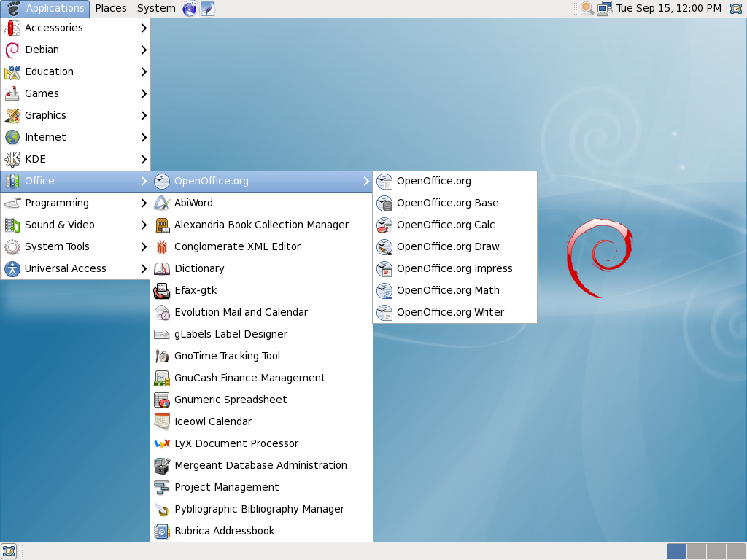Expand the Internet submenu arrow
747x560 pixels.
coord(144,138)
